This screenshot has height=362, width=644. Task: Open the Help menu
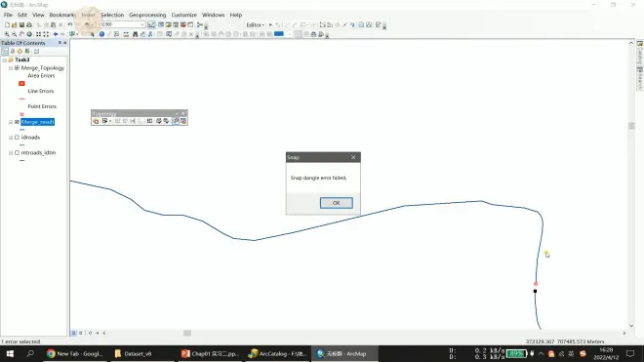click(236, 15)
